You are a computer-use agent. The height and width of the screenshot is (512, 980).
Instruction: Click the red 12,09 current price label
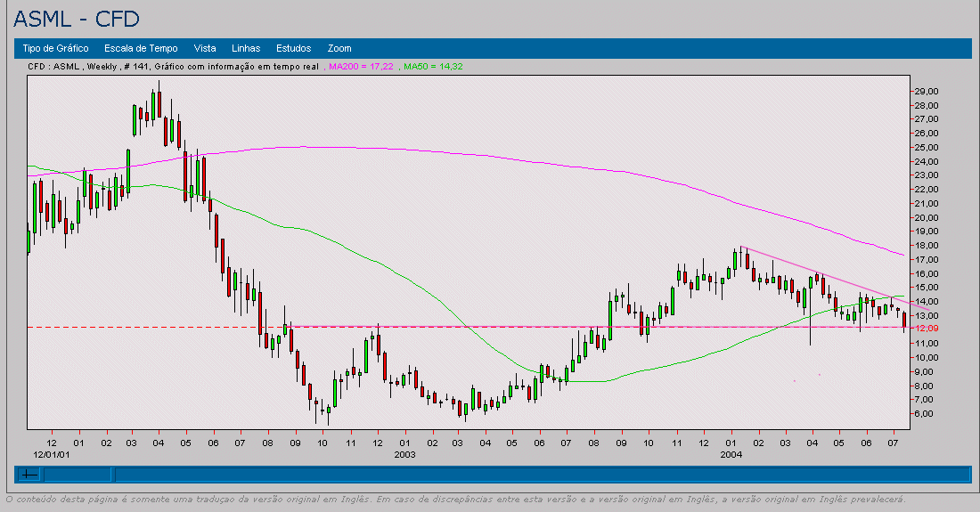pyautogui.click(x=927, y=329)
